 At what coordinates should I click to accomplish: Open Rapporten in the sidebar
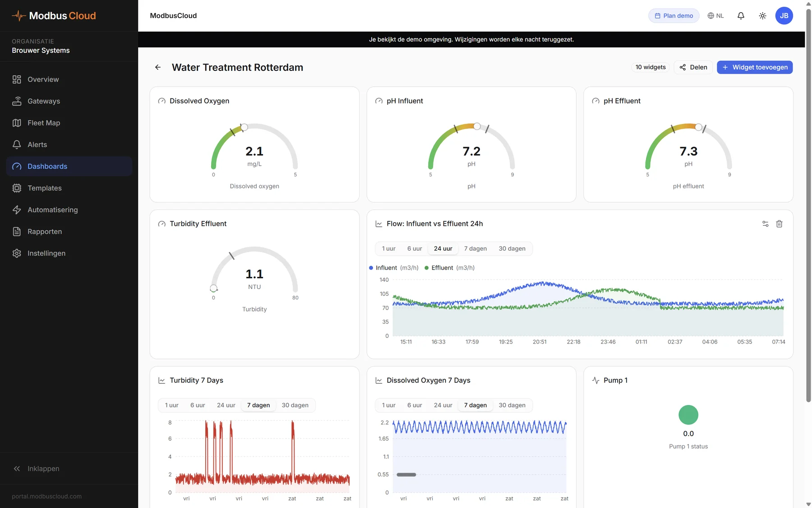[x=69, y=231]
